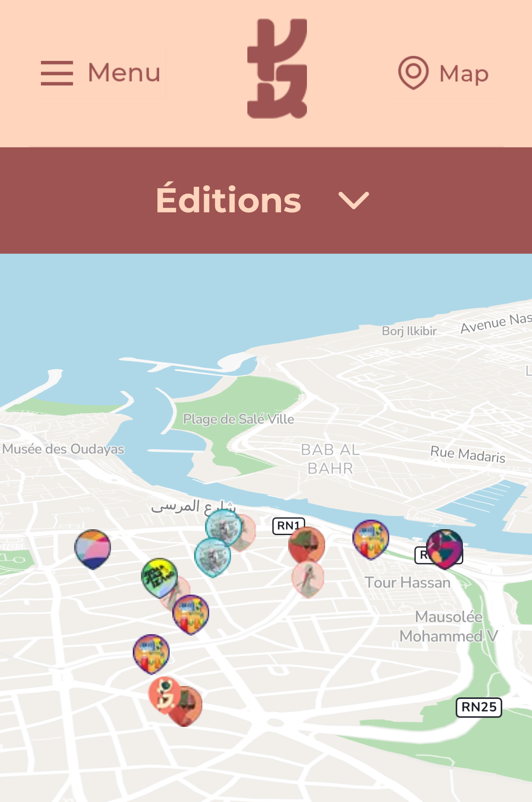The width and height of the screenshot is (532, 802).
Task: Click the pale pink marker below RN1
Action: click(x=308, y=579)
